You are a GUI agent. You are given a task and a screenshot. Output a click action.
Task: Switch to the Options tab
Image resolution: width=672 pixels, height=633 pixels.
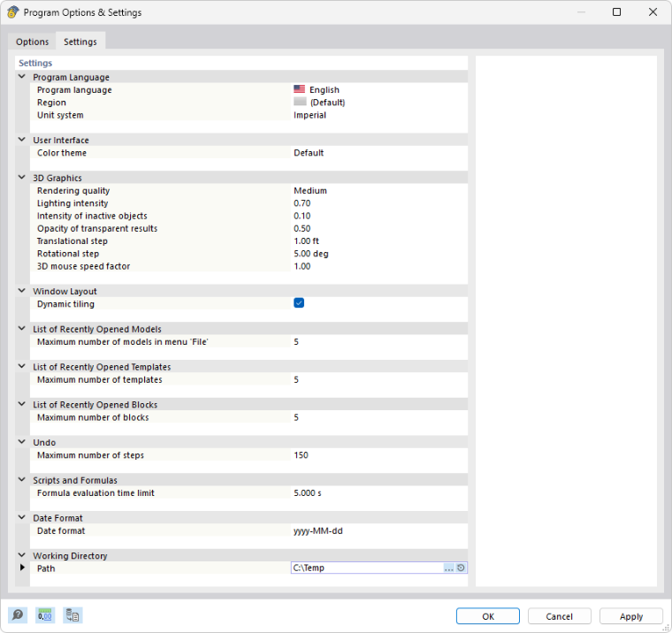pyautogui.click(x=32, y=42)
